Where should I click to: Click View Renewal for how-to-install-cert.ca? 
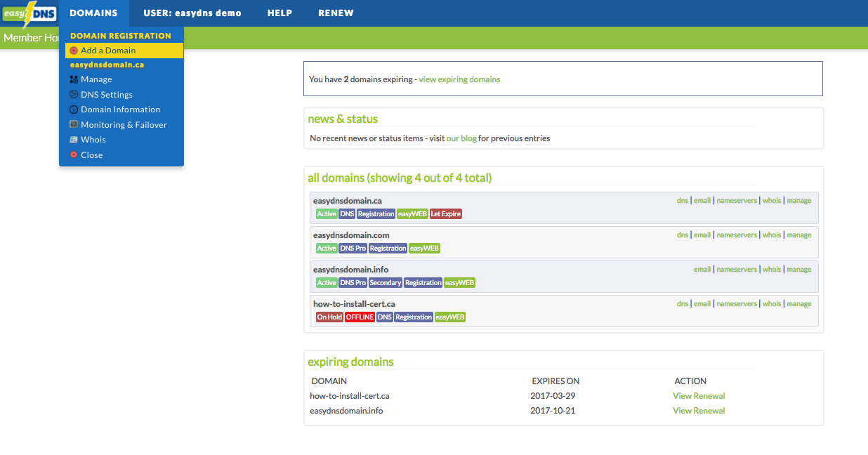(x=698, y=395)
